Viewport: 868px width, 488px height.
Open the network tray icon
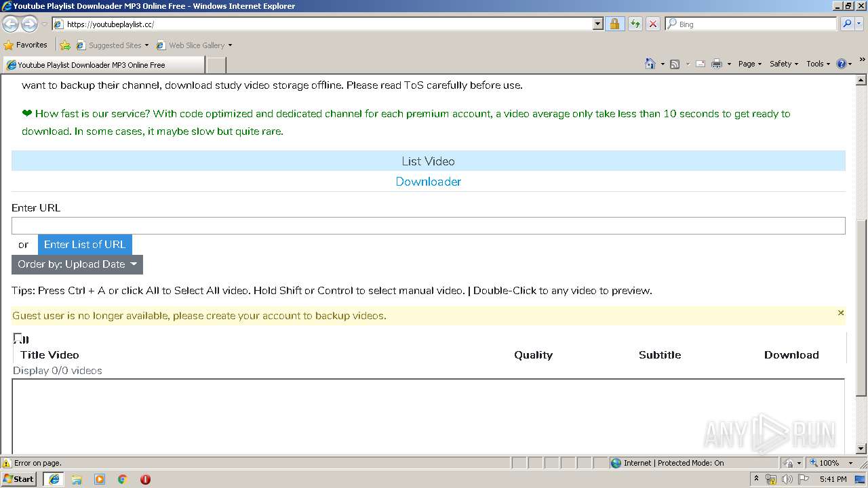(771, 479)
